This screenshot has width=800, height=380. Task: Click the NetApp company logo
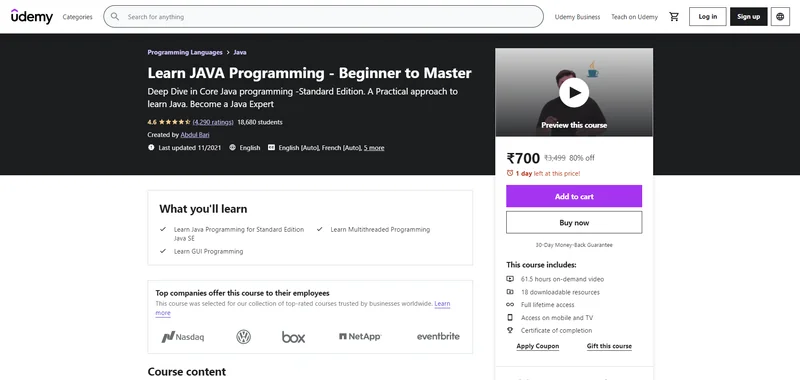point(360,337)
